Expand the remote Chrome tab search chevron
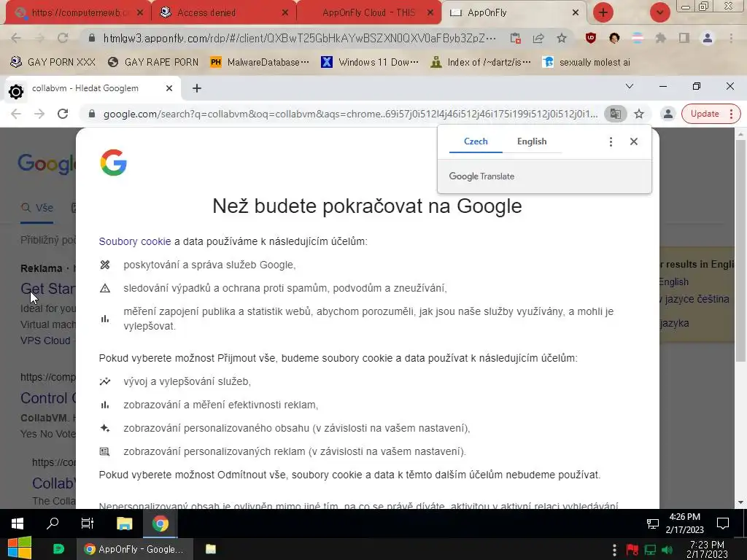 pos(630,86)
